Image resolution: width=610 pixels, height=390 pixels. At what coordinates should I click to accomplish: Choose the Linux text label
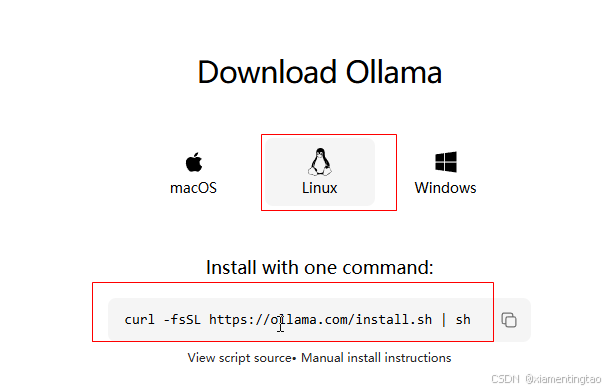319,188
